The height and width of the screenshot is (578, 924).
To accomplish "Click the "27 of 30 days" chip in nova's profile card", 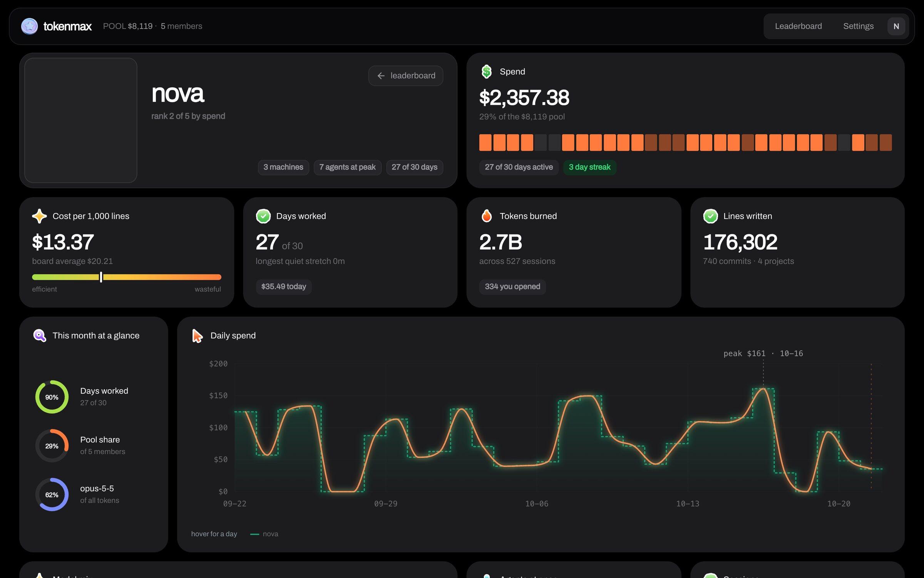I will click(x=414, y=167).
